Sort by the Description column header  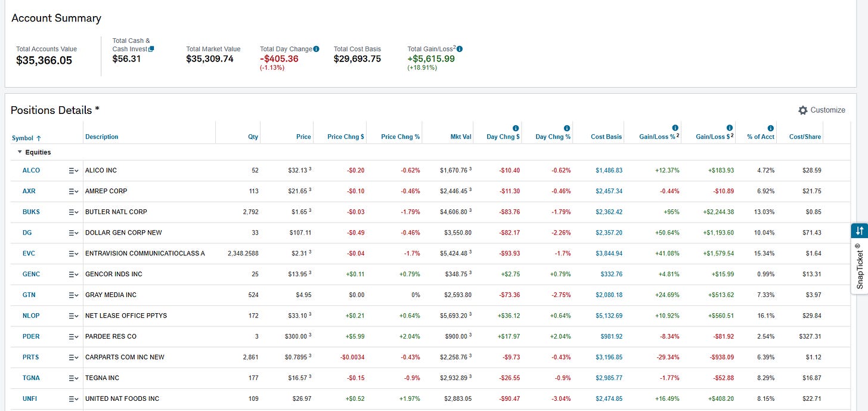(101, 137)
